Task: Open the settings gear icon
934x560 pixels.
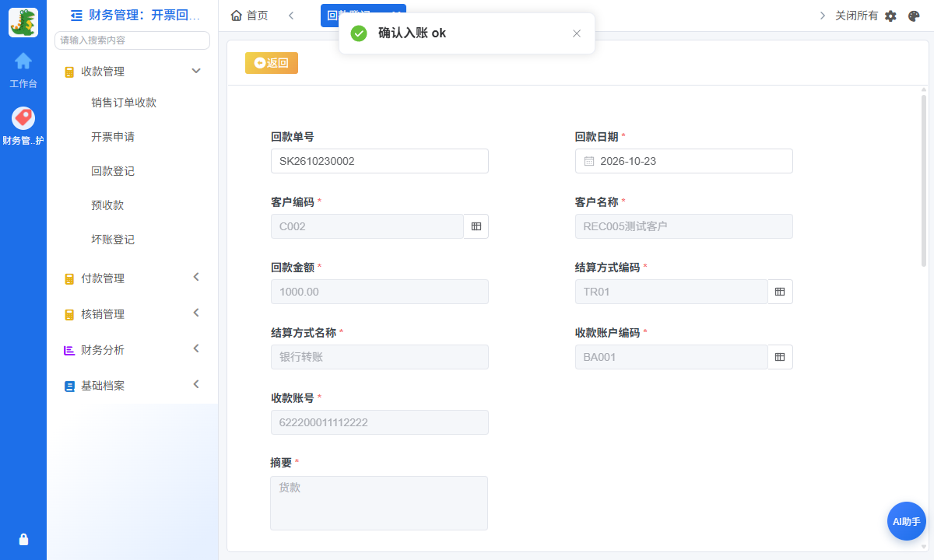Action: (x=891, y=16)
